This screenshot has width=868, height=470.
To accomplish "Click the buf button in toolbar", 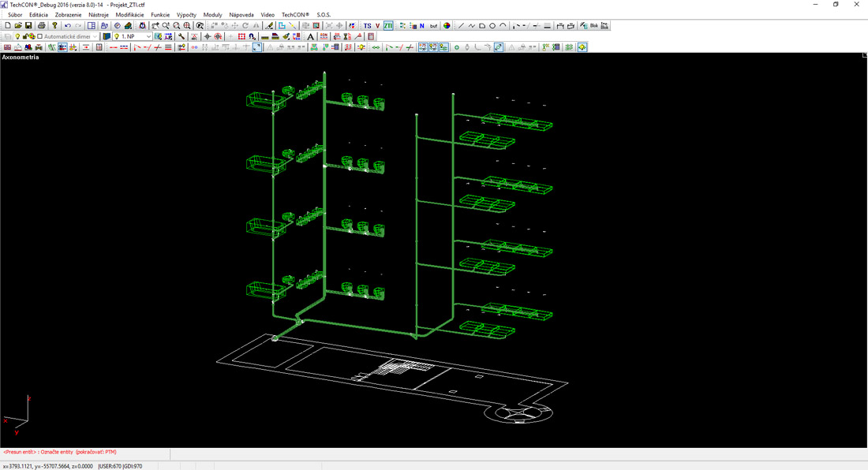I will (433, 26).
